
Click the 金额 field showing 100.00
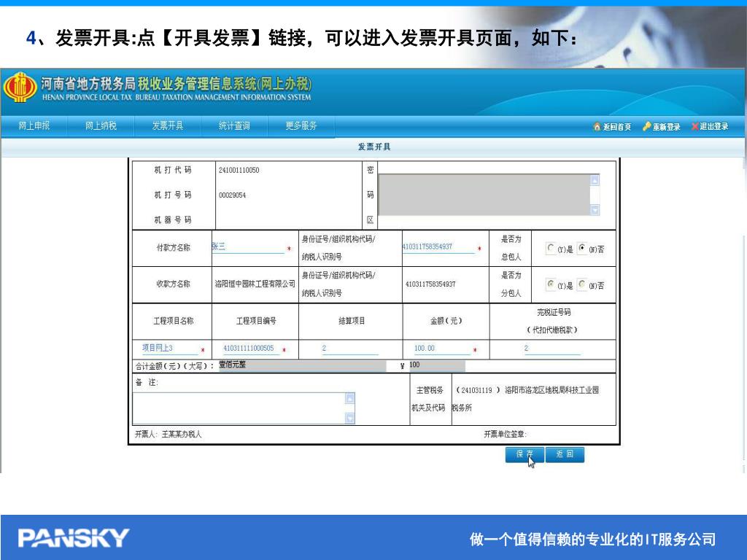(441, 349)
